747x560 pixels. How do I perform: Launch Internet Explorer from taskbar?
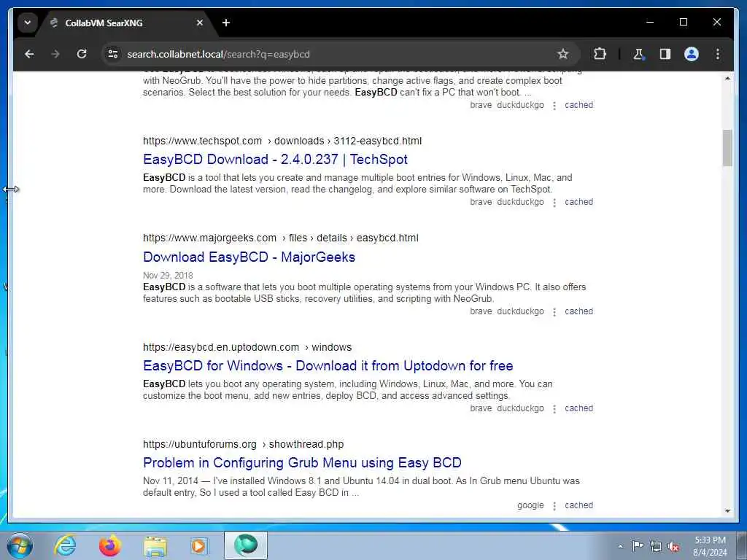click(65, 545)
